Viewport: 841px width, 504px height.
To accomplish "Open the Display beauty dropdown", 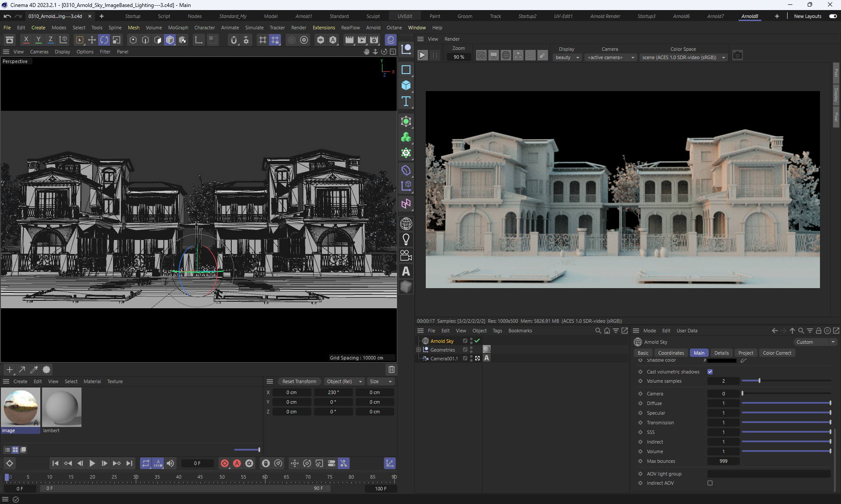I will (567, 57).
